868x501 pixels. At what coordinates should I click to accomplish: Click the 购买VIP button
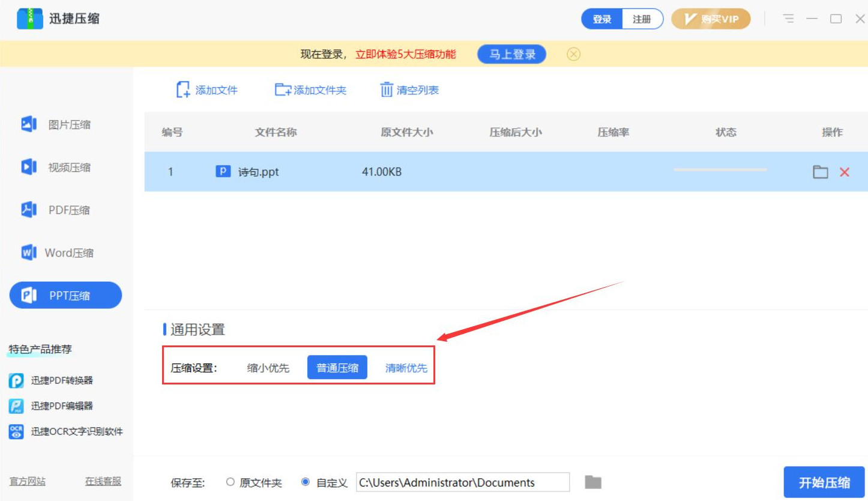(x=711, y=19)
